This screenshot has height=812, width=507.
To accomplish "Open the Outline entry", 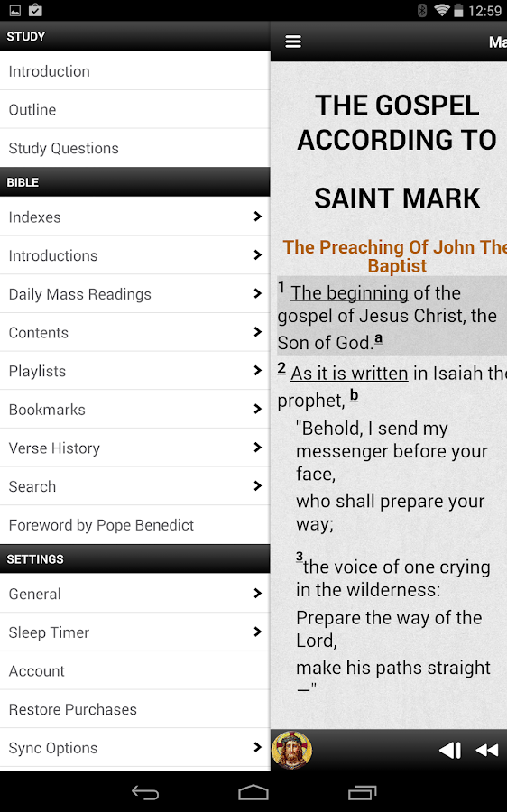I will pos(134,109).
